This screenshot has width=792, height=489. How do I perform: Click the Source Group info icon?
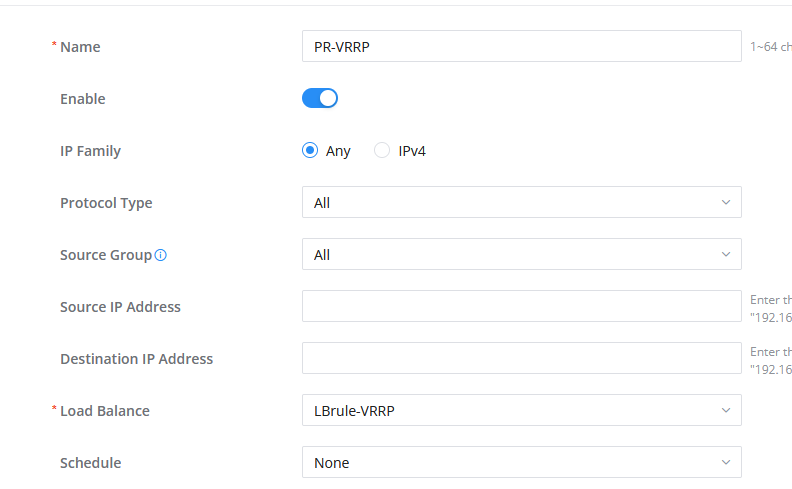click(161, 255)
